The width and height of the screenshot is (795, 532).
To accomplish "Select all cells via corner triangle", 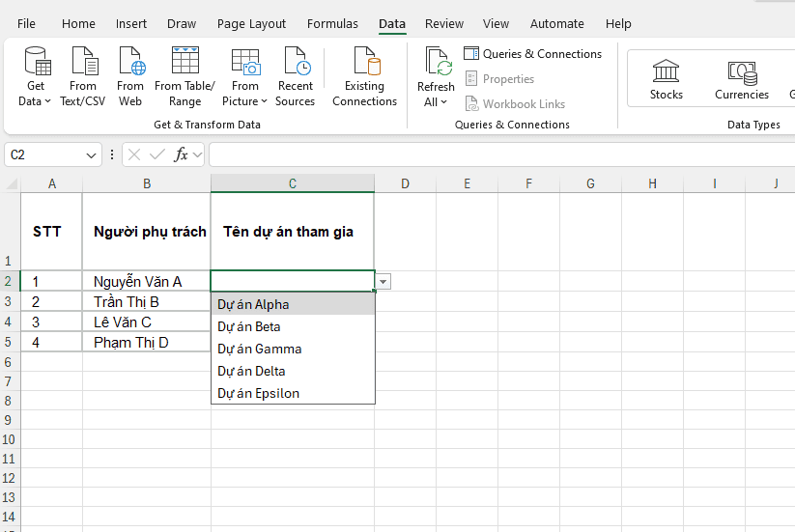I will 11,183.
